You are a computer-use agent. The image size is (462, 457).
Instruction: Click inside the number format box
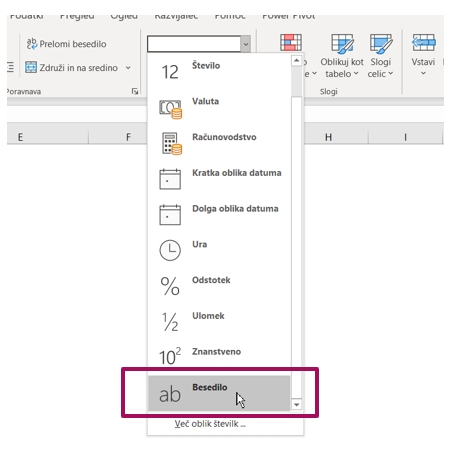(194, 44)
